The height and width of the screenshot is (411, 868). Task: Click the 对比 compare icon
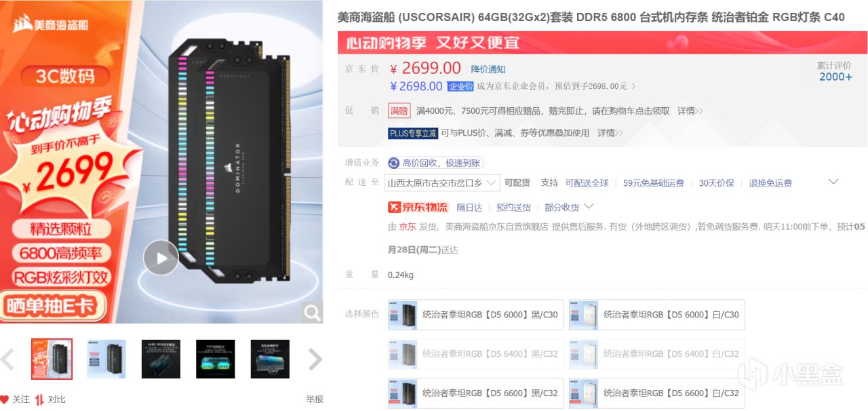(x=39, y=399)
